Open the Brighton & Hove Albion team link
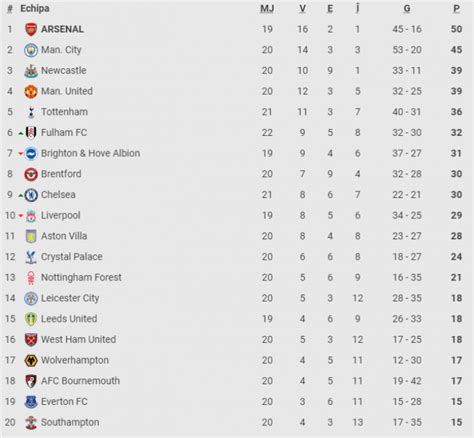The height and width of the screenshot is (438, 474). 90,153
